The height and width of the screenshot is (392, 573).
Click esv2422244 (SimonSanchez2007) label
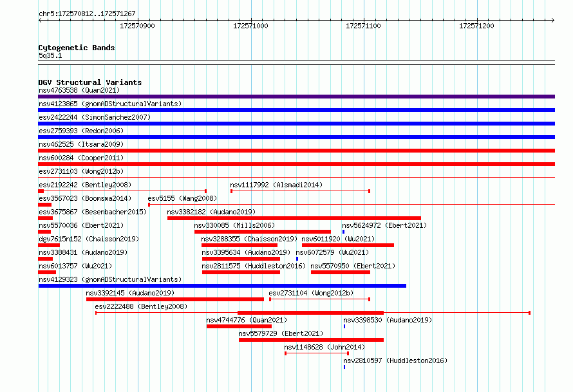pos(95,117)
